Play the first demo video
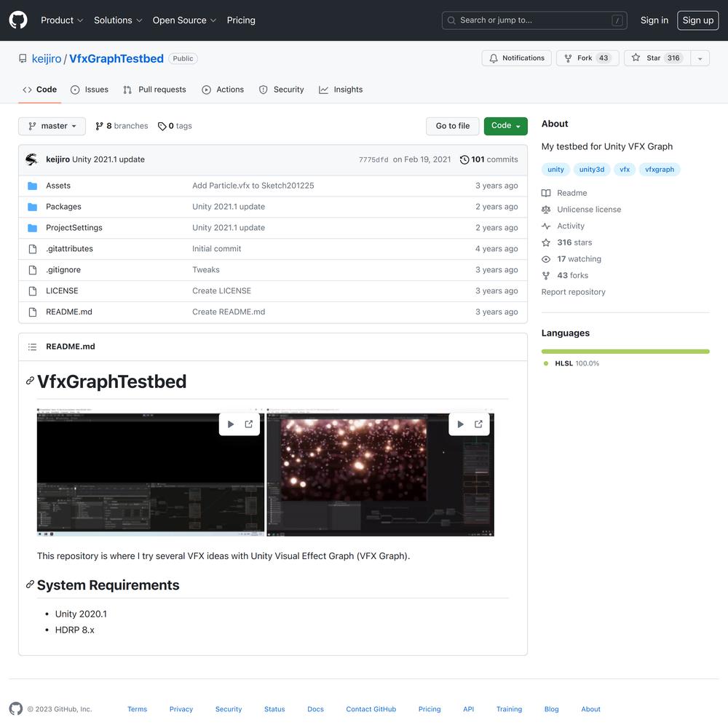Image resolution: width=728 pixels, height=728 pixels. click(x=230, y=424)
